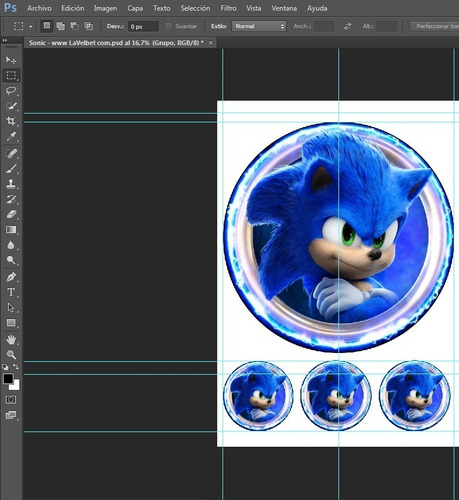The height and width of the screenshot is (500, 459).
Task: Select the Brush tool
Action: [x=11, y=169]
